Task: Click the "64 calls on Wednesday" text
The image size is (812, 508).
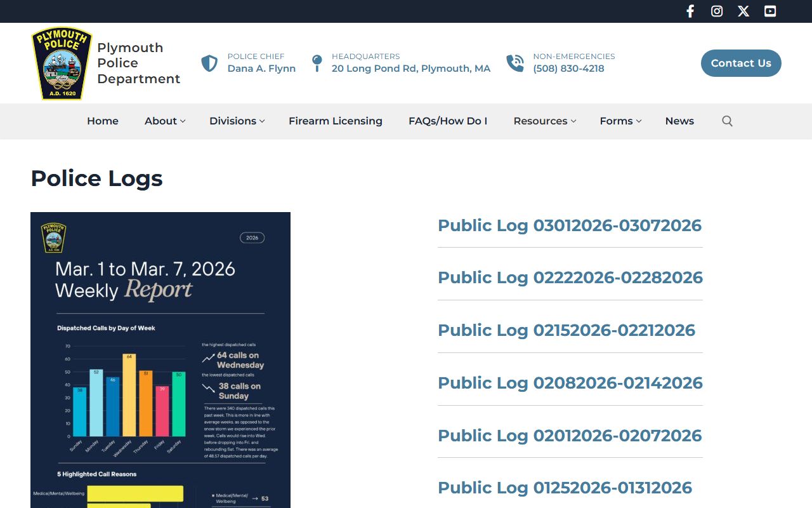Action: click(x=240, y=360)
